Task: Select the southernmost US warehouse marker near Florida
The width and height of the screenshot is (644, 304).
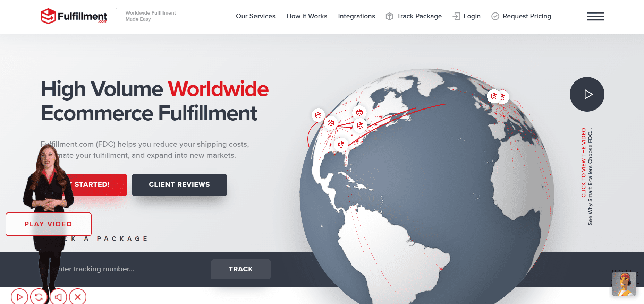Action: click(x=341, y=145)
